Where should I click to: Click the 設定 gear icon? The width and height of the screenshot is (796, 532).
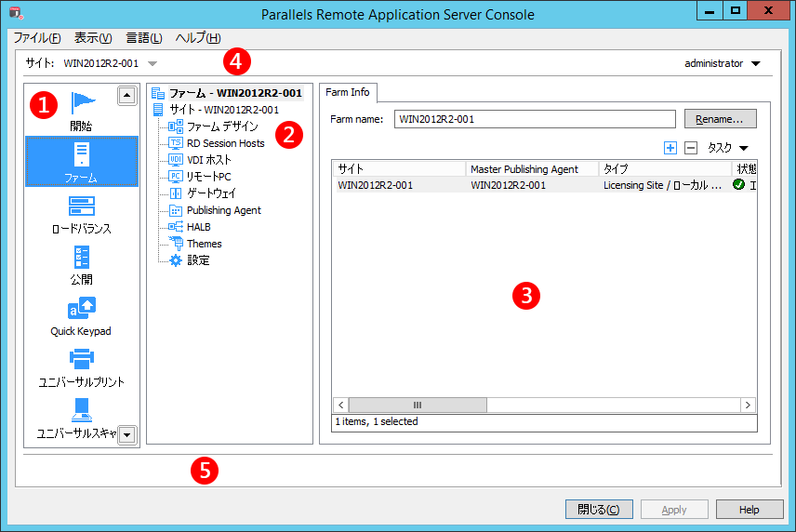(176, 260)
